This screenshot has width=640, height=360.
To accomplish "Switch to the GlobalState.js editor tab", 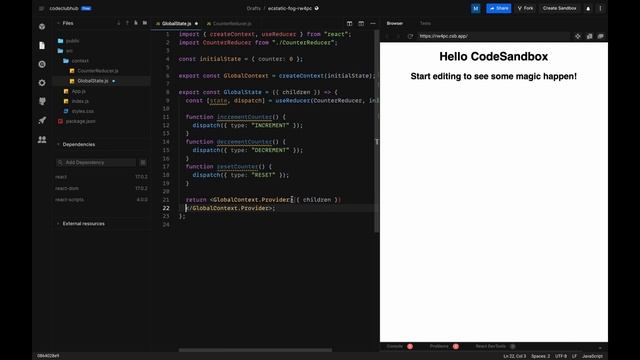I will (x=176, y=24).
